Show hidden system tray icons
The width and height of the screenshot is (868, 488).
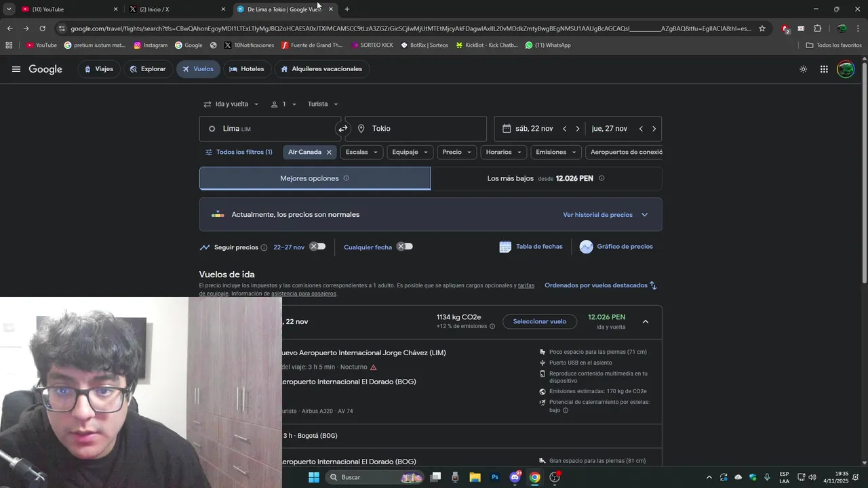[x=709, y=477]
